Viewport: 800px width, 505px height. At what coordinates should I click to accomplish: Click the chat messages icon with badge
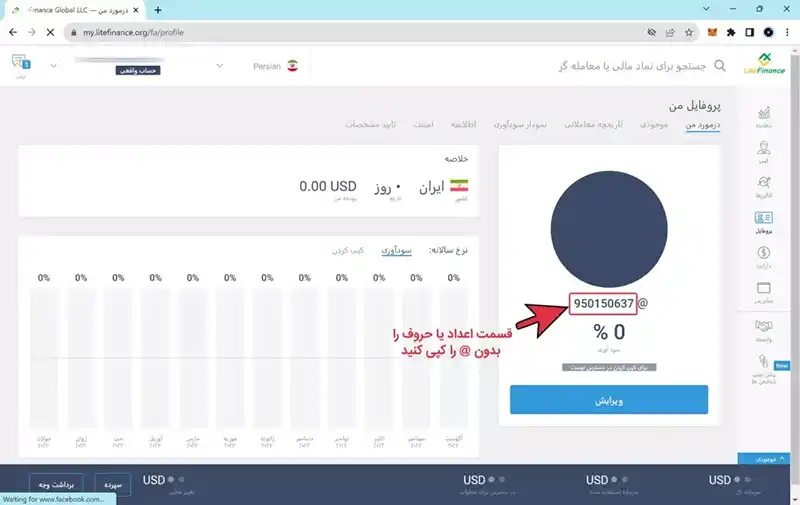pyautogui.click(x=20, y=63)
